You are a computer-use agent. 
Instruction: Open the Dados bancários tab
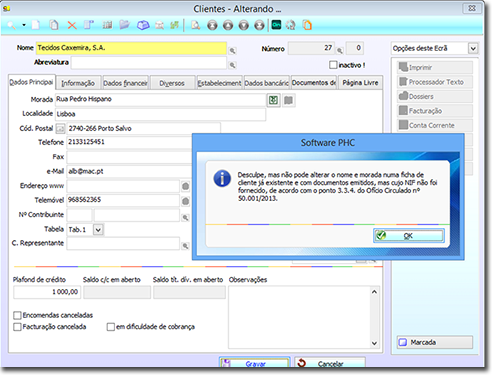pos(266,83)
